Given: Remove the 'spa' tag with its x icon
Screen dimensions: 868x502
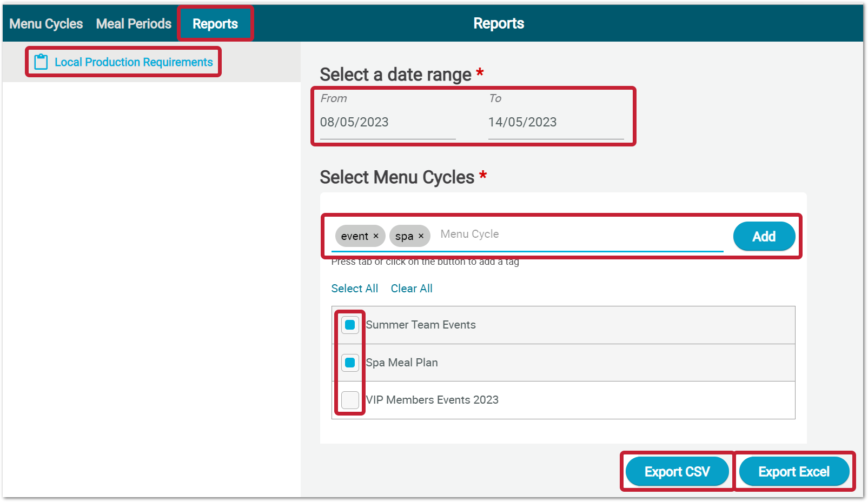Looking at the screenshot, I should pos(421,236).
